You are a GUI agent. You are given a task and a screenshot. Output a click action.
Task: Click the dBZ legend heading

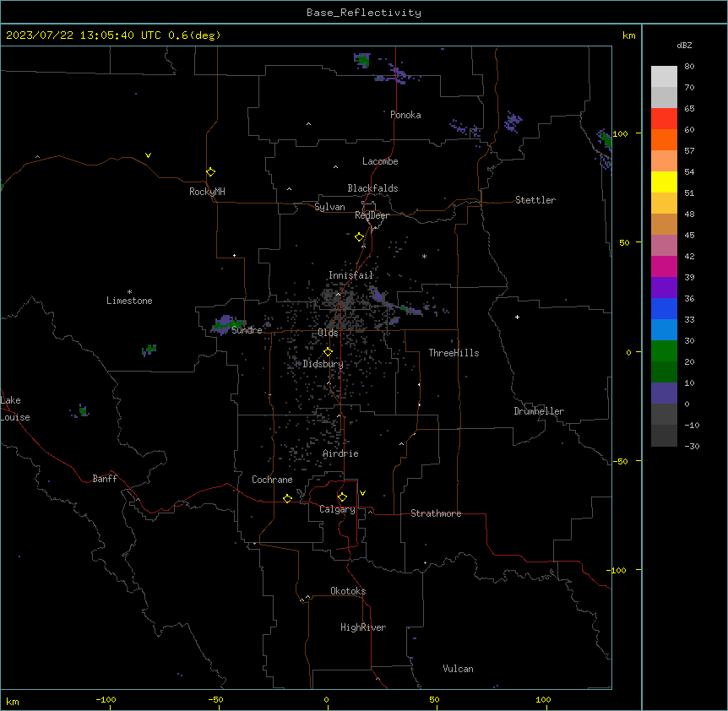click(684, 46)
